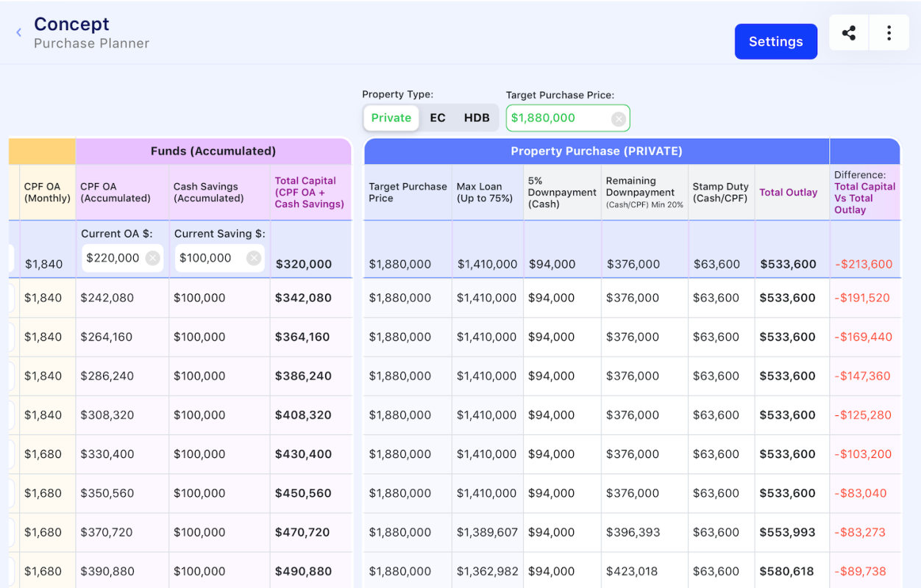
Task: Click the -$83,040 difference value
Action: click(x=861, y=493)
